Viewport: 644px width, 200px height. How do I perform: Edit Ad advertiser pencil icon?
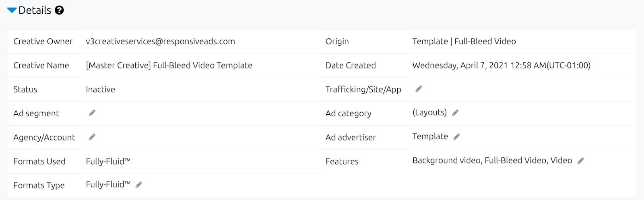click(456, 137)
